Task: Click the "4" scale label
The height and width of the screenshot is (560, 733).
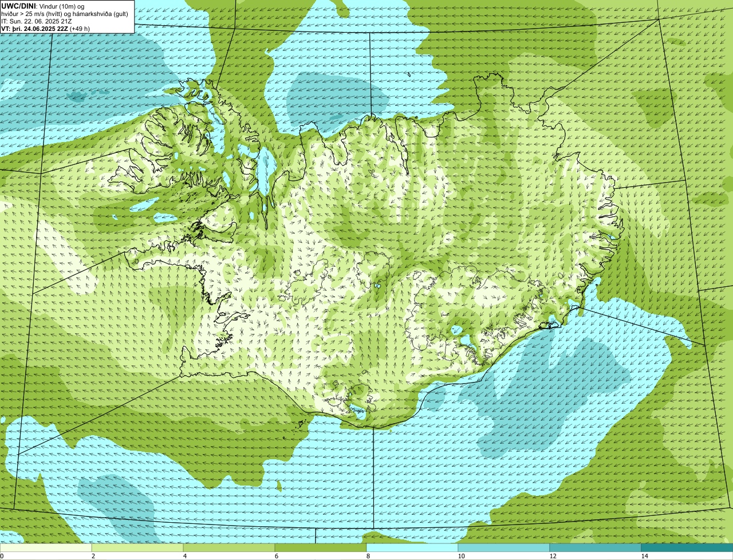Action: [x=184, y=556]
